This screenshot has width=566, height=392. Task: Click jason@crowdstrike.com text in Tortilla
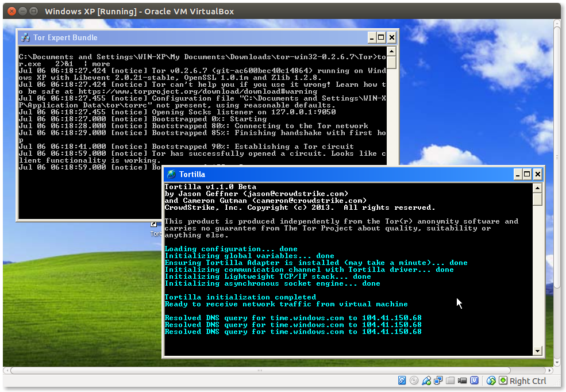coord(295,194)
